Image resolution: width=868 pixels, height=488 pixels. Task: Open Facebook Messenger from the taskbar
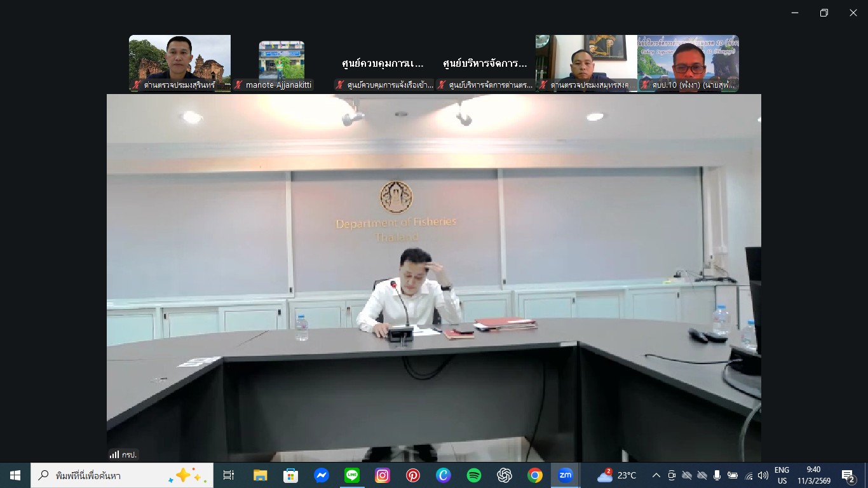[322, 475]
